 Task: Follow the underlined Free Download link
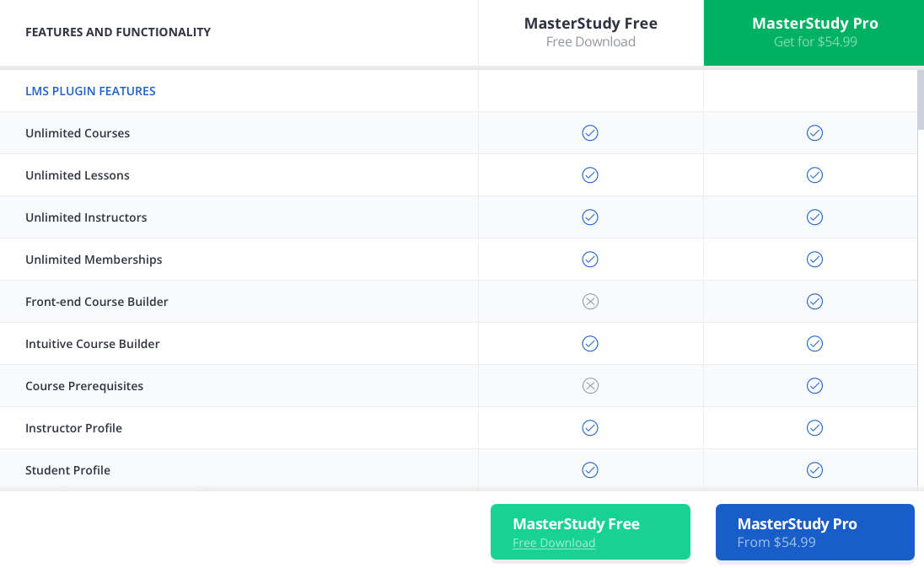(x=554, y=544)
